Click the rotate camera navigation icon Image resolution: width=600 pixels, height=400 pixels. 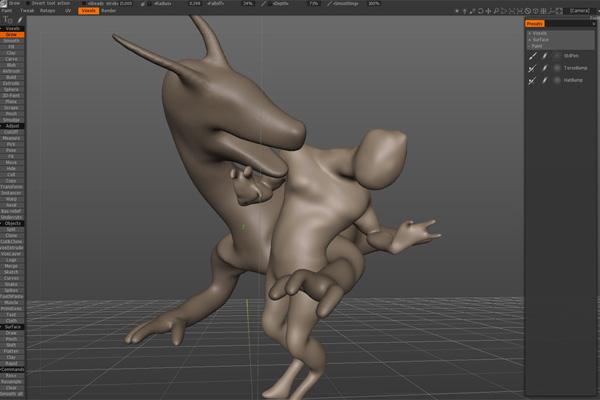[x=481, y=11]
